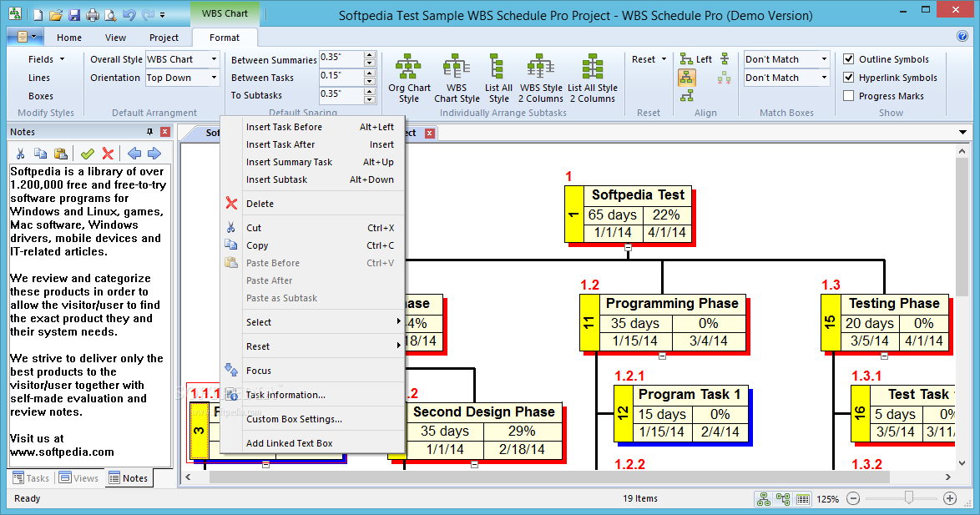Open the Overall Style dropdown
Image resolution: width=980 pixels, height=515 pixels.
214,59
